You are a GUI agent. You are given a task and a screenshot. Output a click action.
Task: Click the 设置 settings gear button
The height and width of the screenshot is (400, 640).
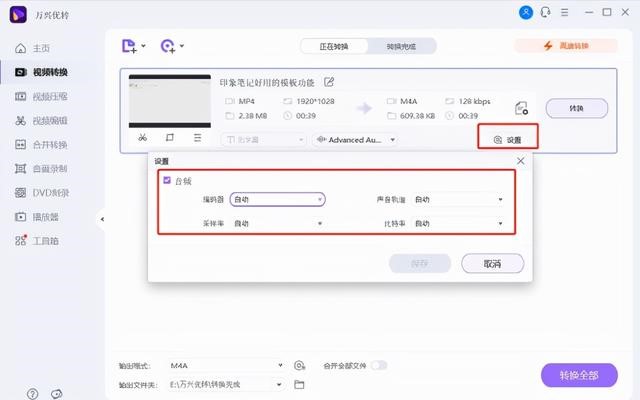click(508, 140)
